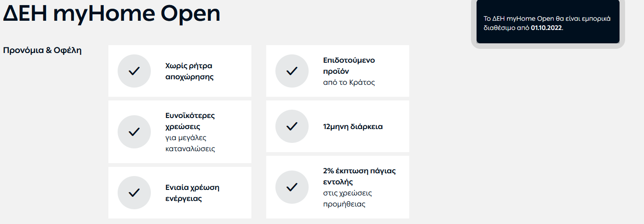Click the checkmark icon beside Χωρίς ρήτρα αποχώρησης

pos(134,71)
